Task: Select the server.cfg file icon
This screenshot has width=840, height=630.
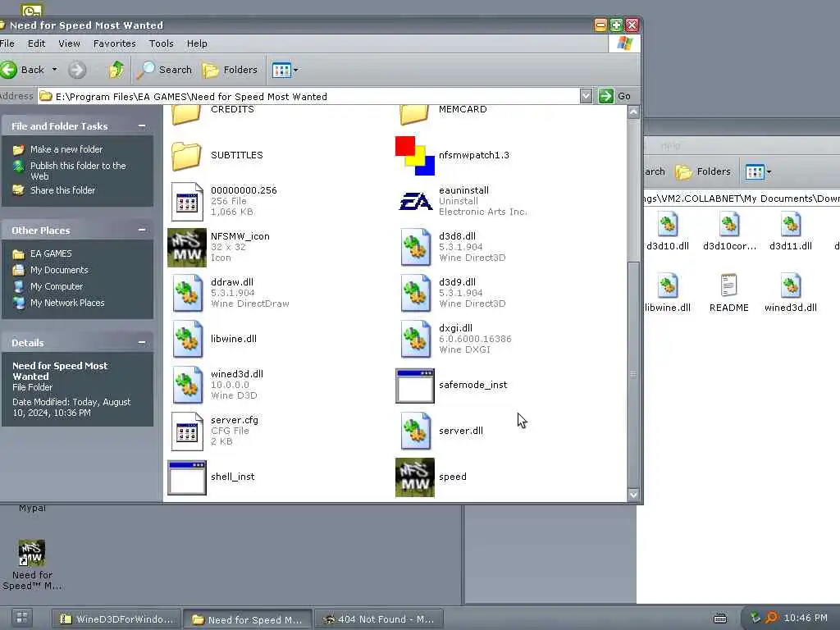Action: pos(187,431)
